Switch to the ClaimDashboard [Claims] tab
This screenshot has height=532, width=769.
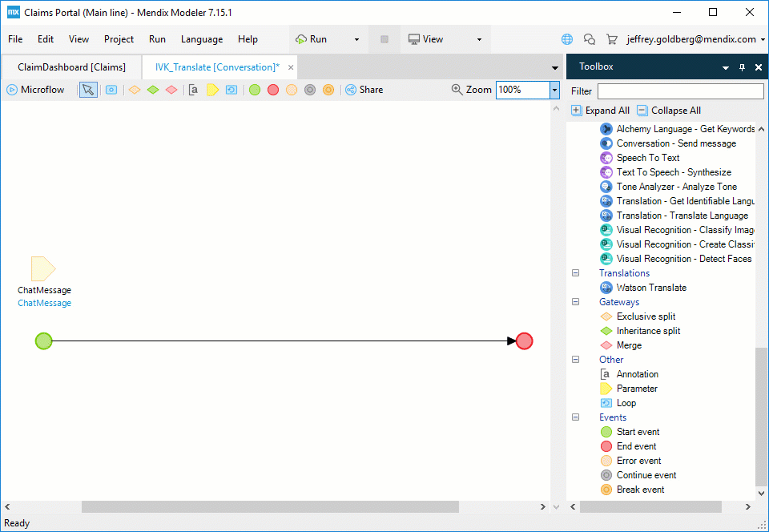pos(71,67)
